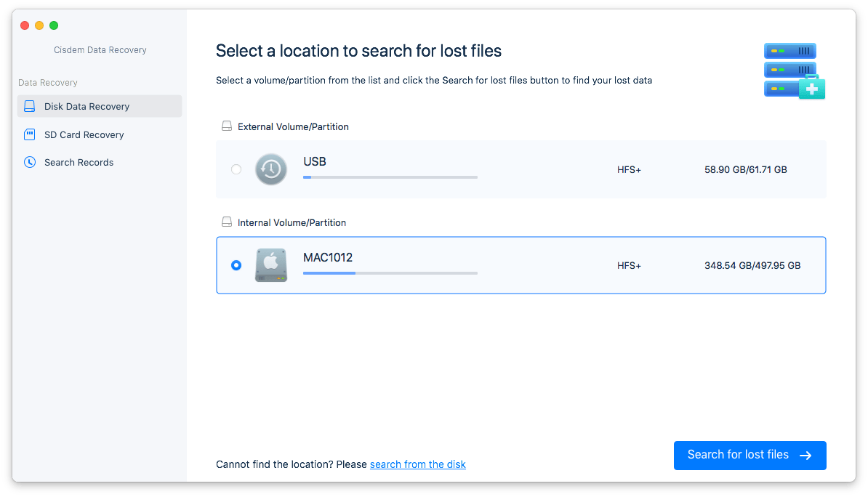Click the drive icon beside External Volume/Partition

click(227, 126)
